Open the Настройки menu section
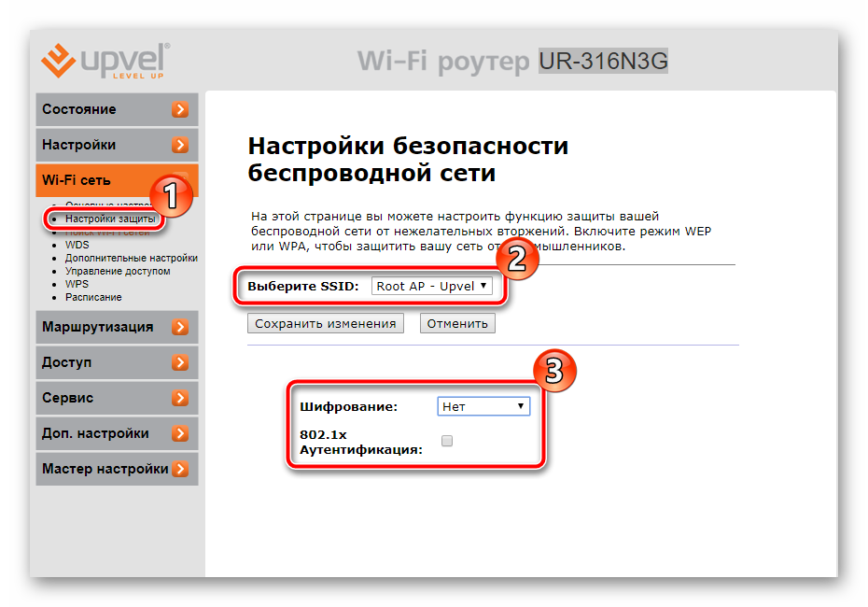The image size is (868, 607). coord(117,145)
